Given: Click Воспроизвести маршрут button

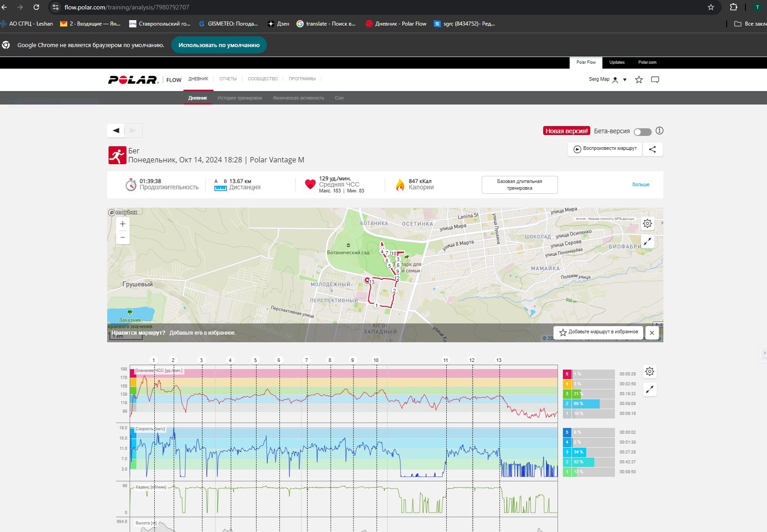Looking at the screenshot, I should pyautogui.click(x=605, y=149).
